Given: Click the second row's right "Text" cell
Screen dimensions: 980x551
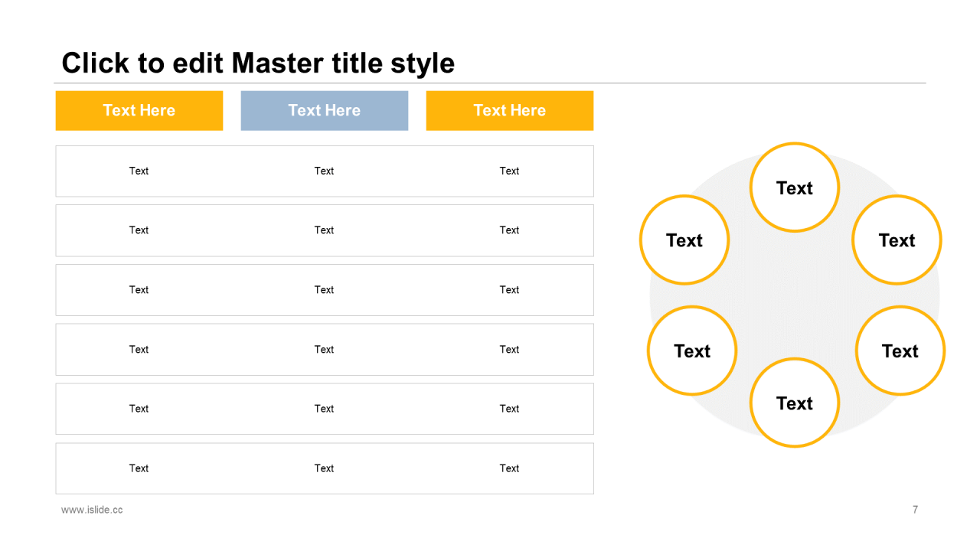Looking at the screenshot, I should point(509,230).
